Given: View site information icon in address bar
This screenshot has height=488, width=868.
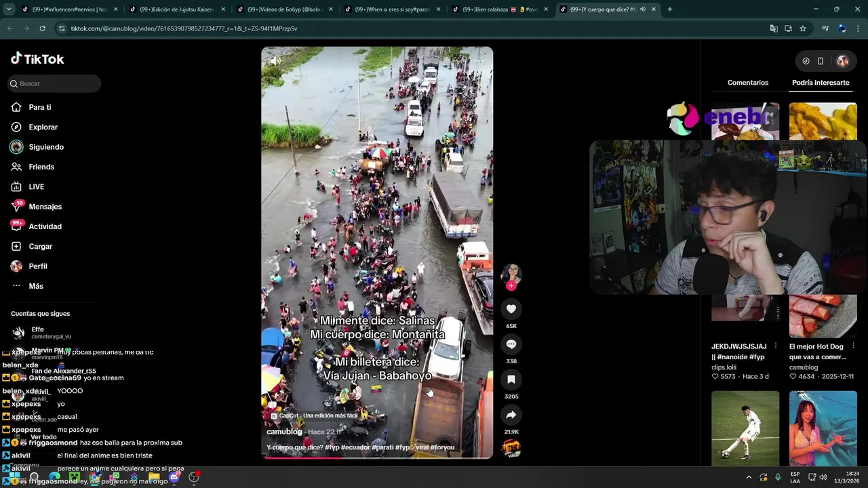Looking at the screenshot, I should coord(62,28).
